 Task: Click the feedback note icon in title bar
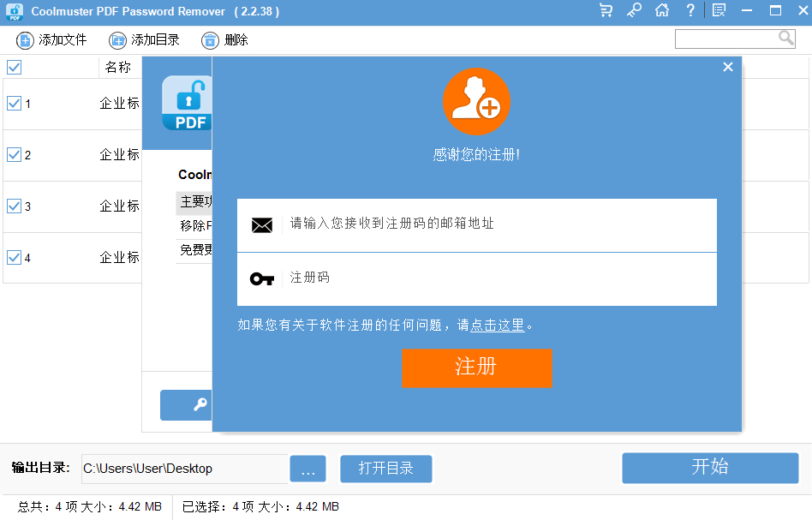coord(719,11)
